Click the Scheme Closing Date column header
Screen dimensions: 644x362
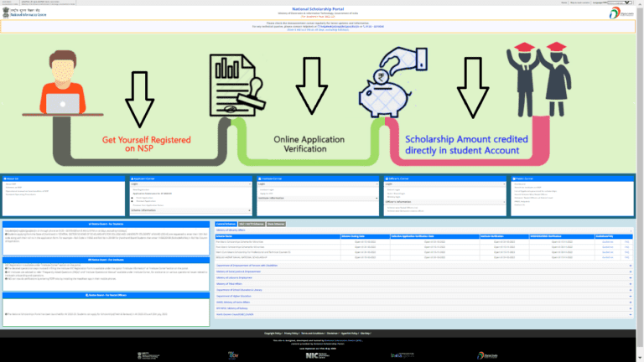coord(365,236)
